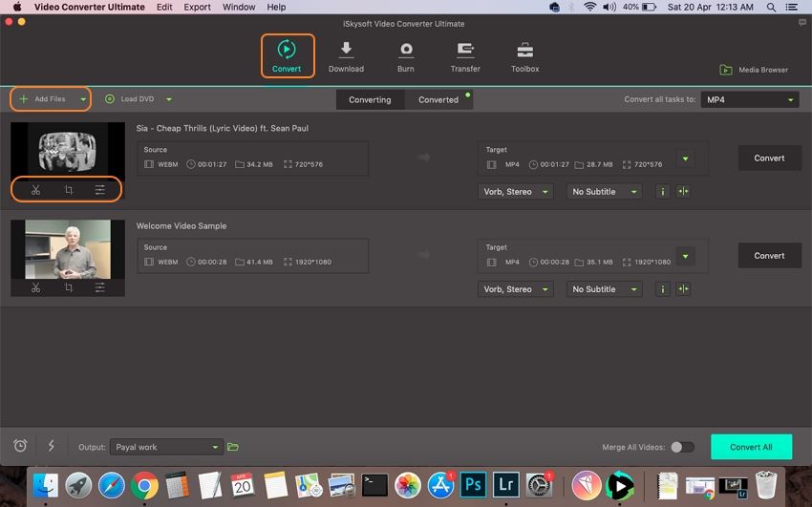Open Finder from the dock
Viewport: 812px width, 507px height.
coord(46,486)
